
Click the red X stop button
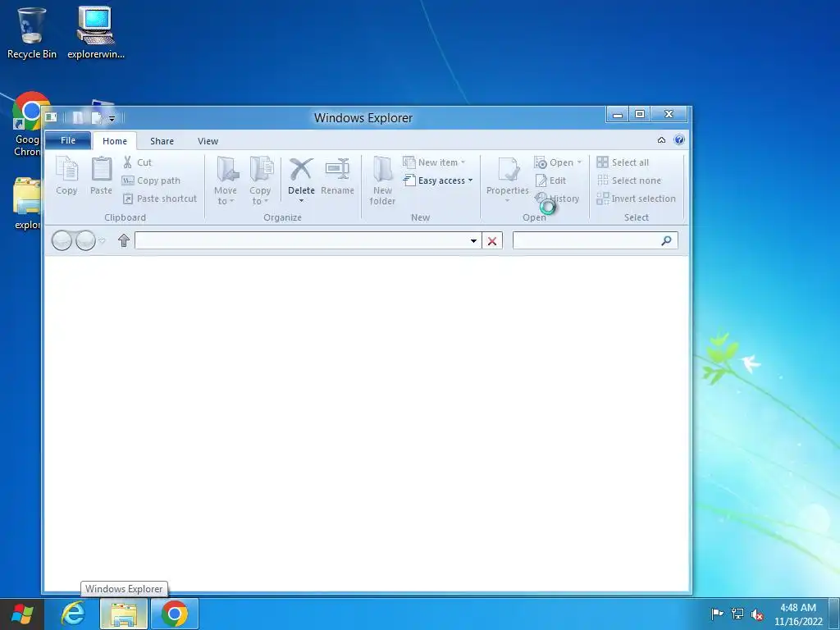[492, 241]
